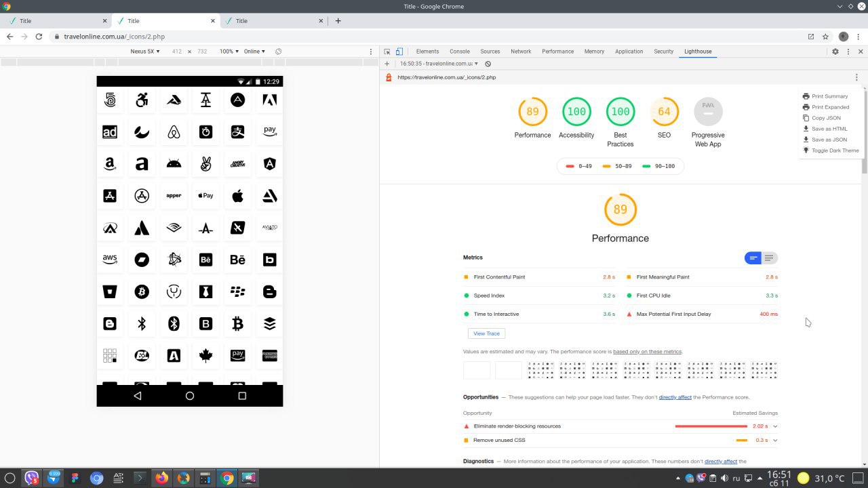Switch metrics to compact view toggle
The image size is (868, 488).
coord(753,258)
